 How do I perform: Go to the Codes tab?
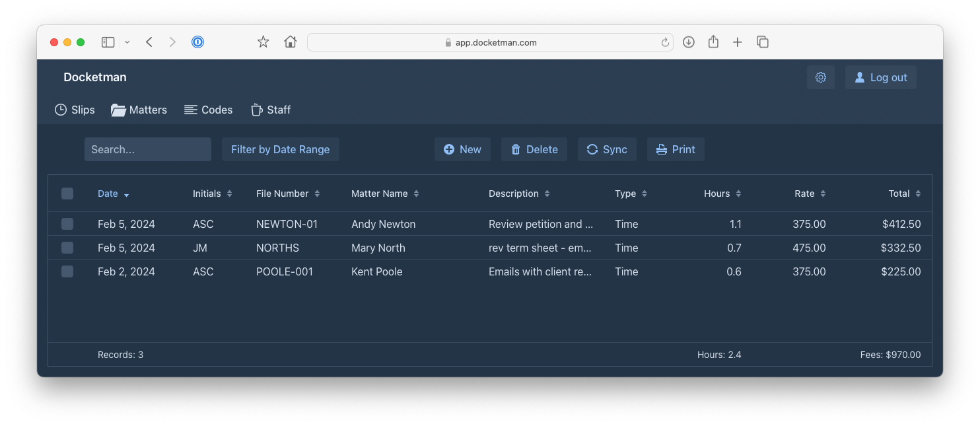point(208,110)
